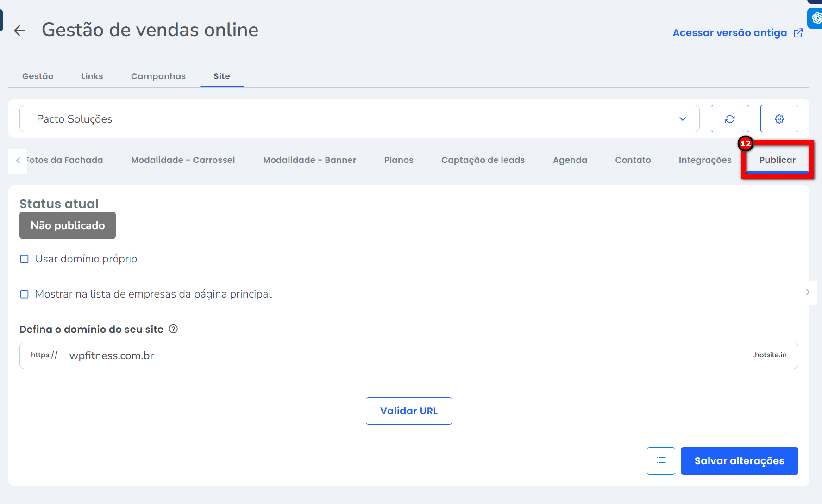Click the list icon beside Salvar alterações
The height and width of the screenshot is (504, 822).
(x=661, y=460)
